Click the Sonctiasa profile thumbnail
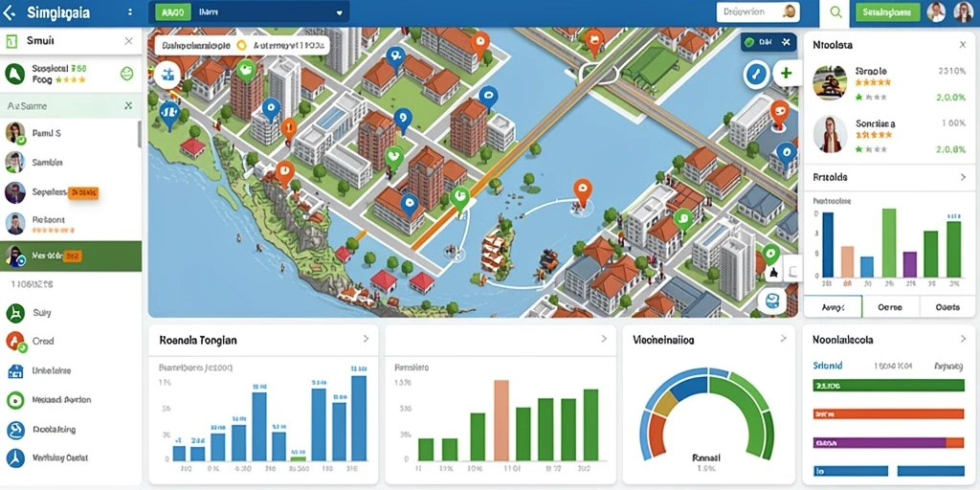Screen dimensions: 980x490 pyautogui.click(x=830, y=134)
